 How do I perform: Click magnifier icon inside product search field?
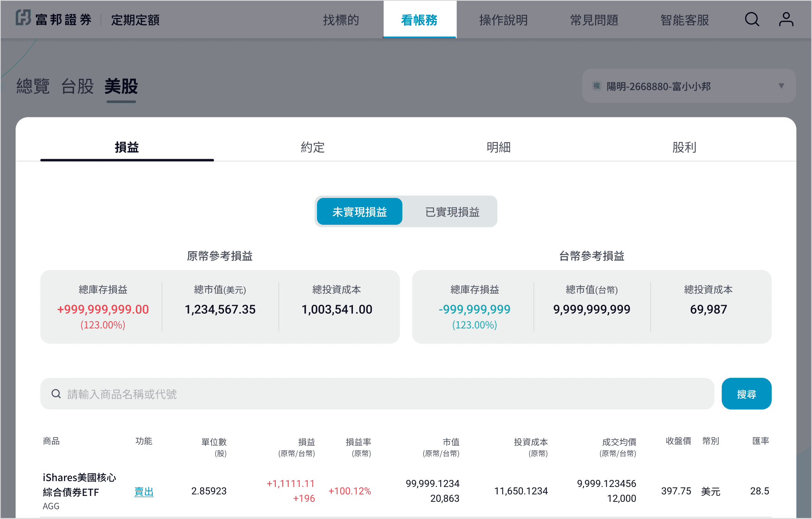pos(56,394)
